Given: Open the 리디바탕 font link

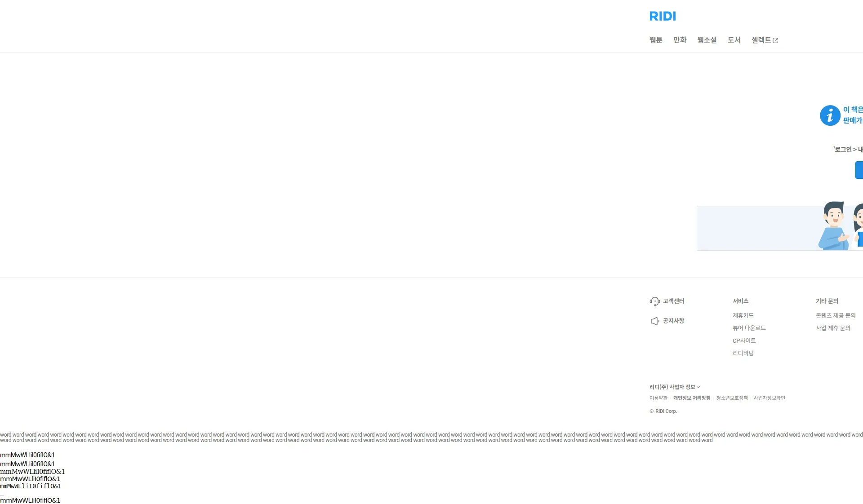Looking at the screenshot, I should point(743,353).
